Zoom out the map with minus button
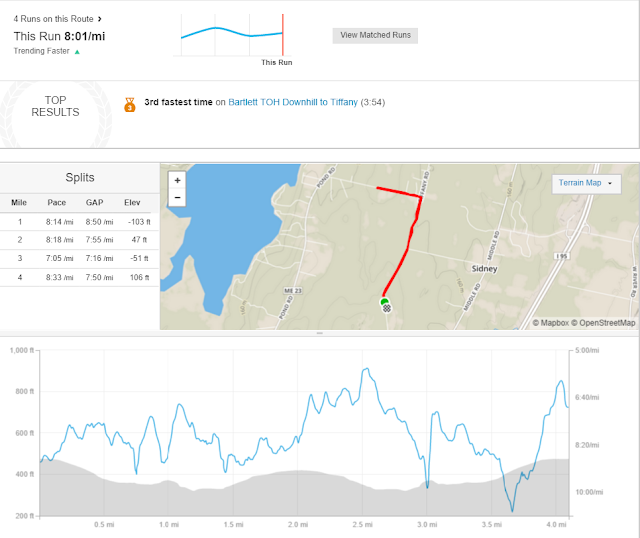This screenshot has height=538, width=640. pyautogui.click(x=177, y=198)
